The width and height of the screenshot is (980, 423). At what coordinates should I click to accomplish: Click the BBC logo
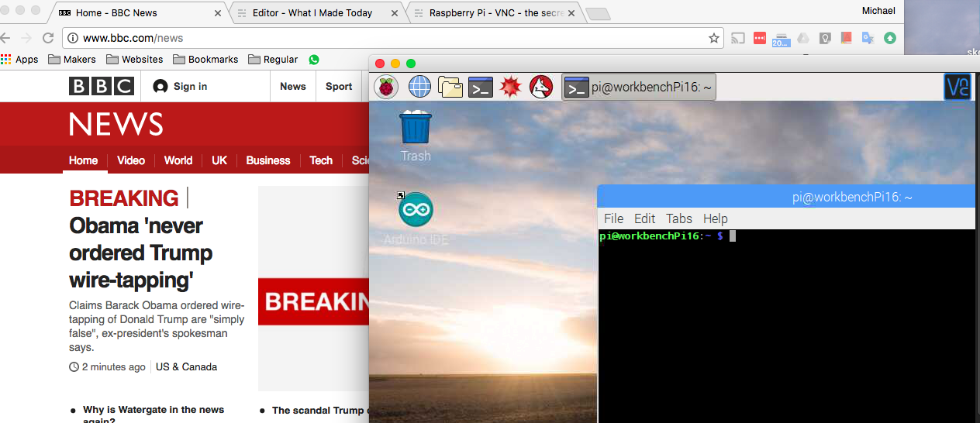point(102,87)
